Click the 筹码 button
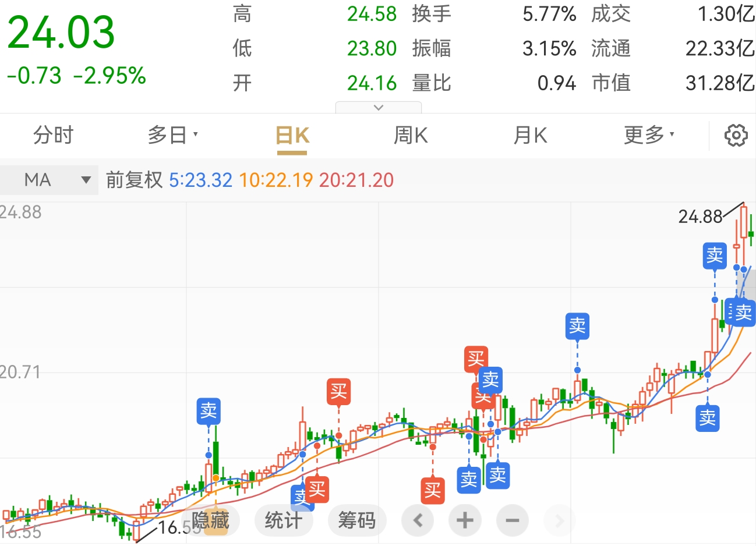Image resolution: width=756 pixels, height=546 pixels. [x=356, y=520]
